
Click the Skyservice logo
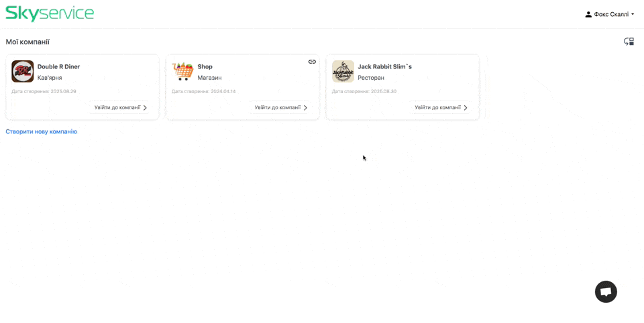[x=50, y=13]
